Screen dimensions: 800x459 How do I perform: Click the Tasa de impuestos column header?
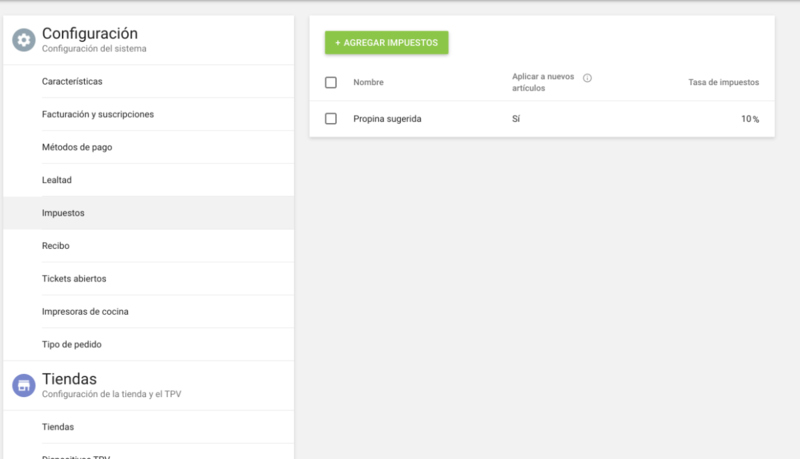click(x=723, y=82)
